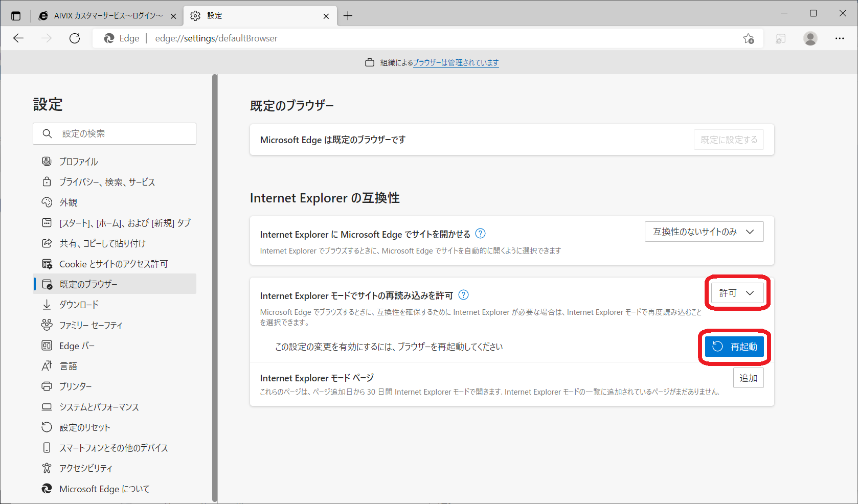Click the 再起動 restart button
Viewport: 858px width, 504px height.
pyautogui.click(x=734, y=347)
